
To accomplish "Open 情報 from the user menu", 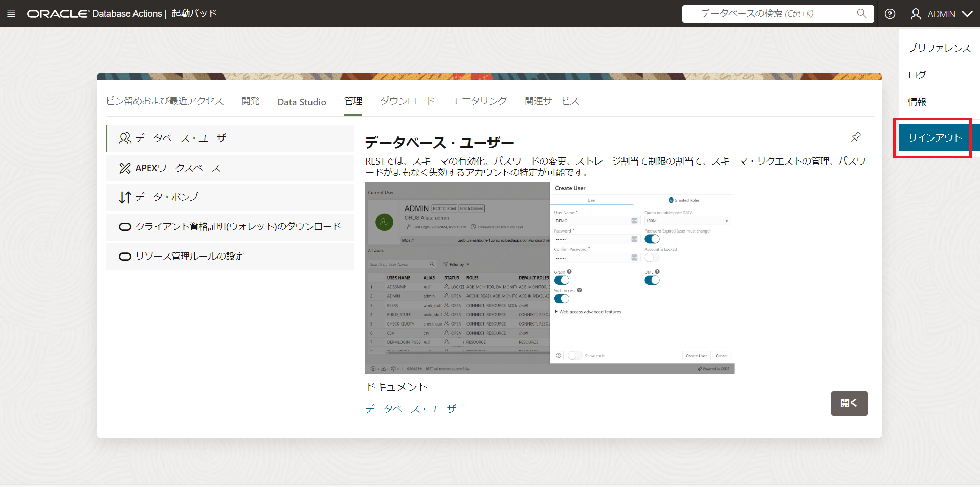I will click(917, 102).
